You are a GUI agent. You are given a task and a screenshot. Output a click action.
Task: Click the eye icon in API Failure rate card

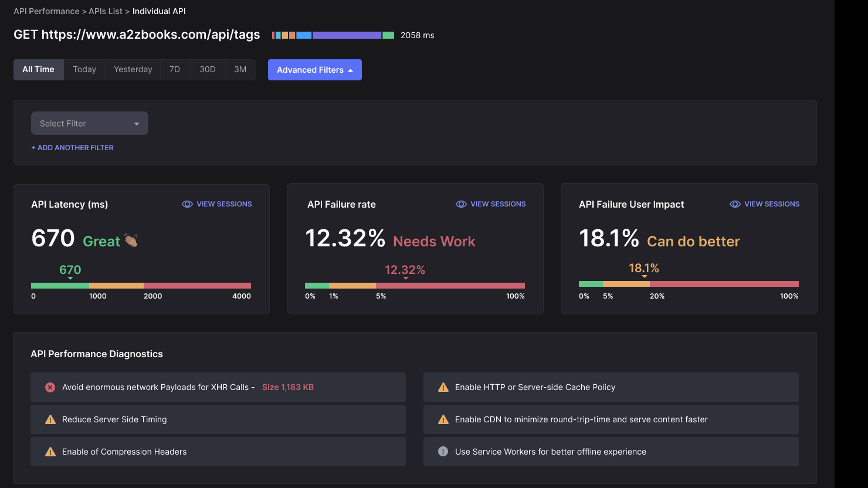pyautogui.click(x=461, y=204)
